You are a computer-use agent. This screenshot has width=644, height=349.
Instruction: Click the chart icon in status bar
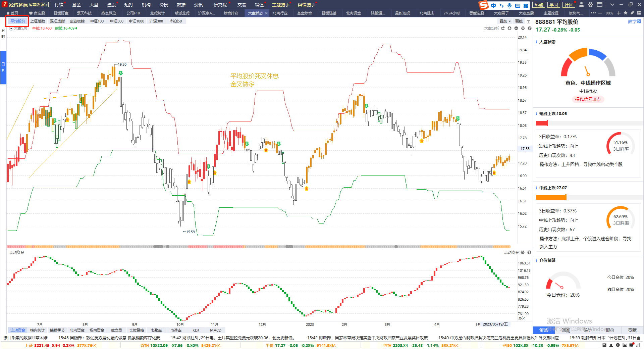pos(625,345)
